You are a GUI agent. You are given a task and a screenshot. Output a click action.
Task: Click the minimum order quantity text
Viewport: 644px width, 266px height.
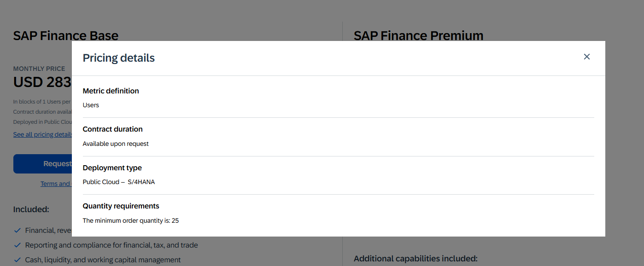(x=131, y=221)
